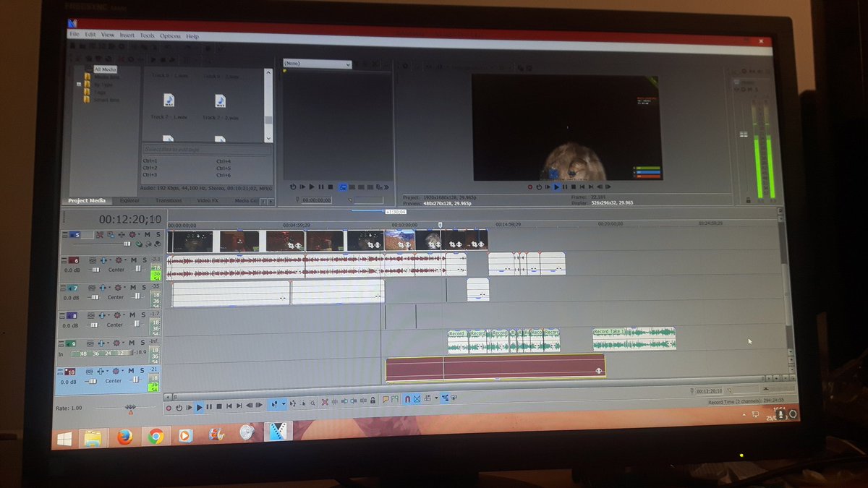Click the Trim icon beside Delete
This screenshot has height=488, width=868.
[x=334, y=402]
